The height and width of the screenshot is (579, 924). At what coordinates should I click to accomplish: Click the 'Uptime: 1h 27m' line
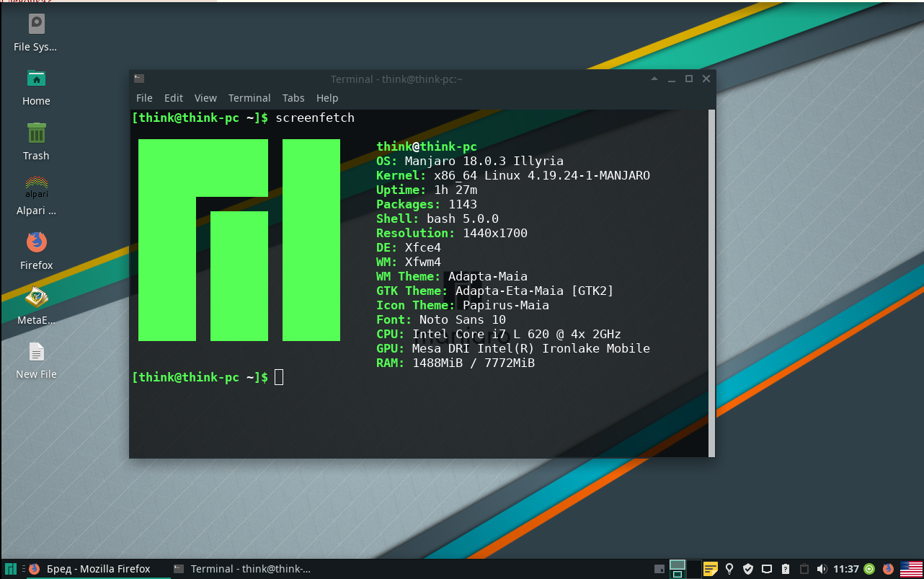click(427, 190)
